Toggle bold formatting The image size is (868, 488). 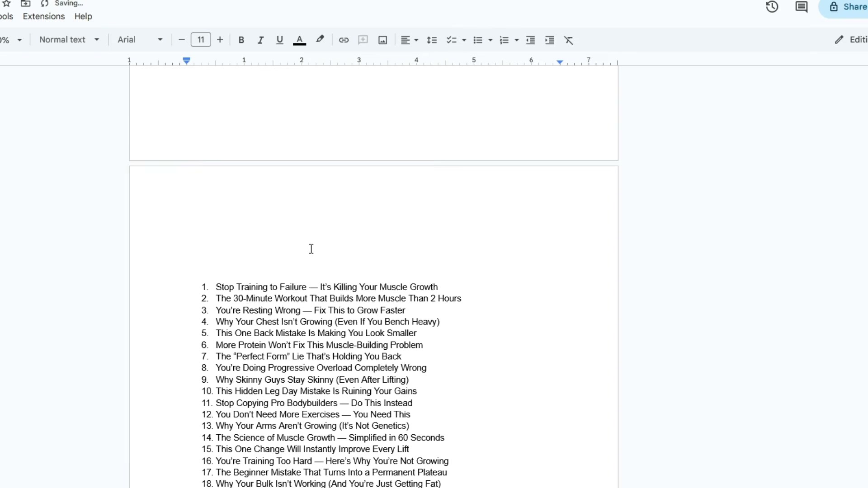241,40
